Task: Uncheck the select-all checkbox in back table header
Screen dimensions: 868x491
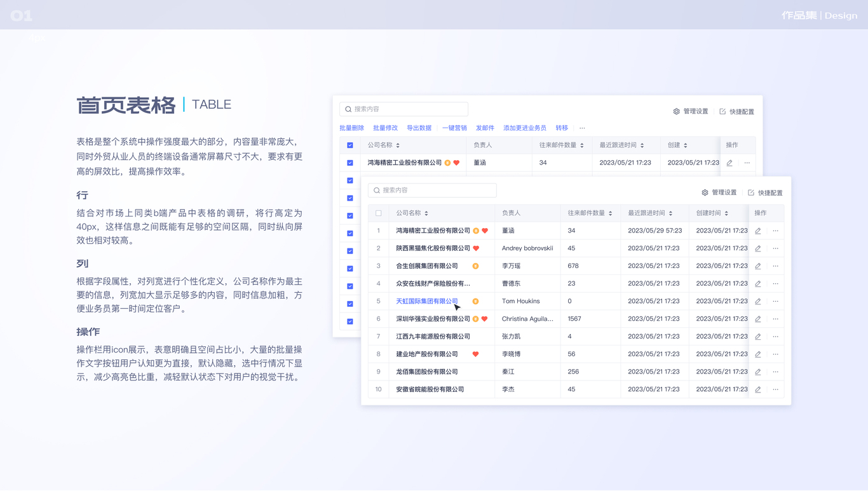Action: coord(350,145)
